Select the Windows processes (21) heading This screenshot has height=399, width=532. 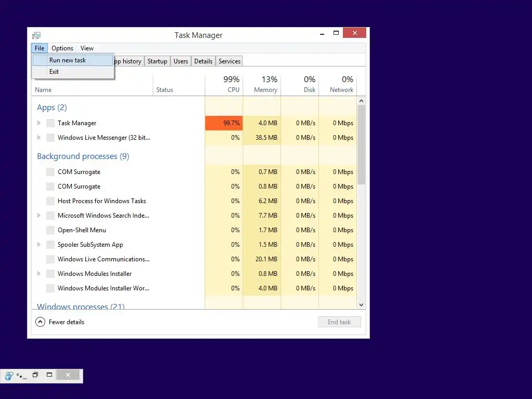(x=81, y=307)
